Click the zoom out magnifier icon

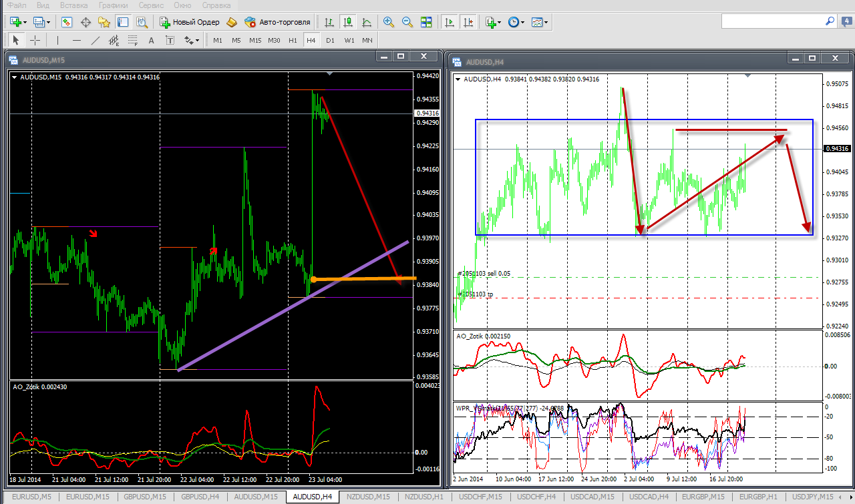(407, 22)
